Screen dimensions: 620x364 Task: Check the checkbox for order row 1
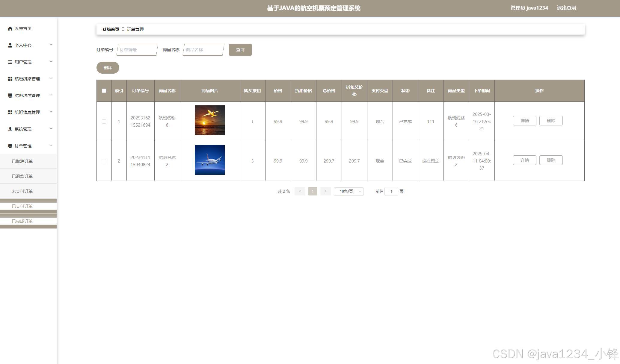[x=104, y=122]
